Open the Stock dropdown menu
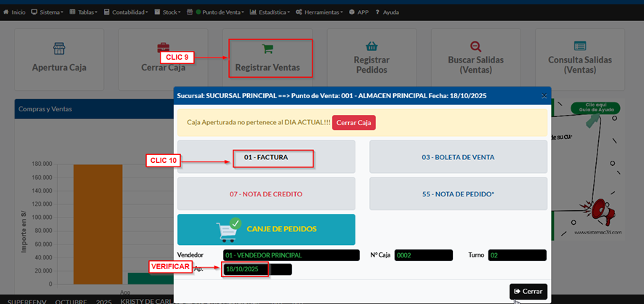This screenshot has width=644, height=304. (170, 12)
